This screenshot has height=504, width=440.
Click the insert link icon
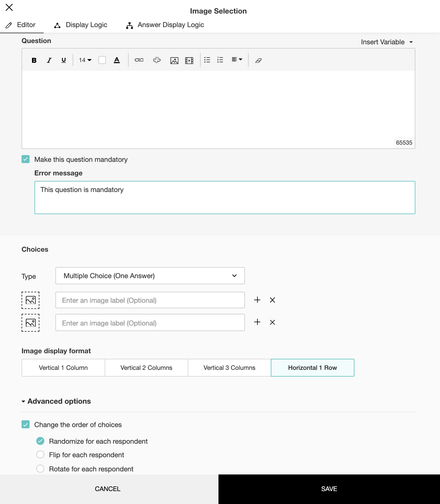(139, 60)
